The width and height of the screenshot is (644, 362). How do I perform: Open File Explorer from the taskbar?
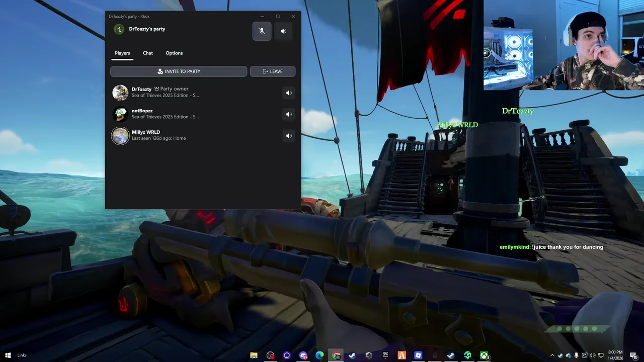coord(254,355)
